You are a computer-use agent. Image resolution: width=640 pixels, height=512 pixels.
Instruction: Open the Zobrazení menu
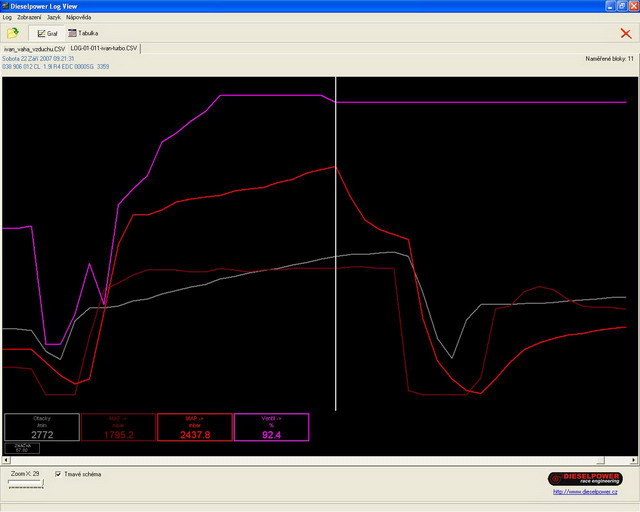29,18
